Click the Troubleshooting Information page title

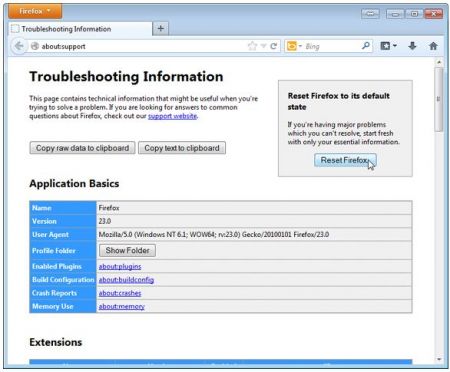coord(126,77)
